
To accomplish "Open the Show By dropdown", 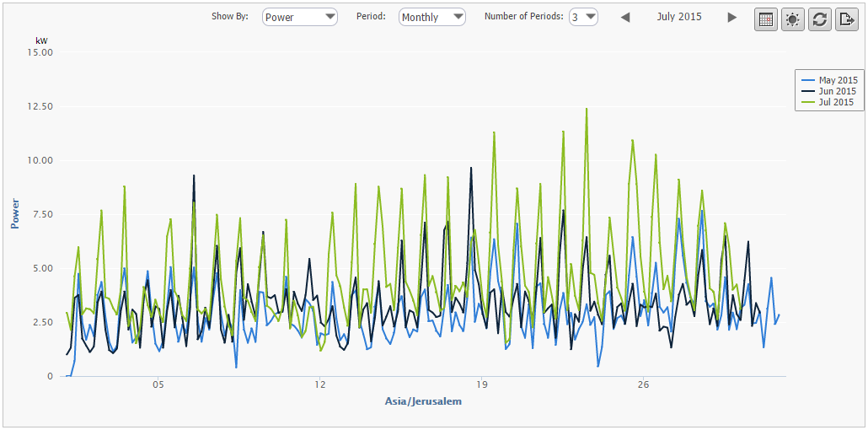I will click(299, 17).
